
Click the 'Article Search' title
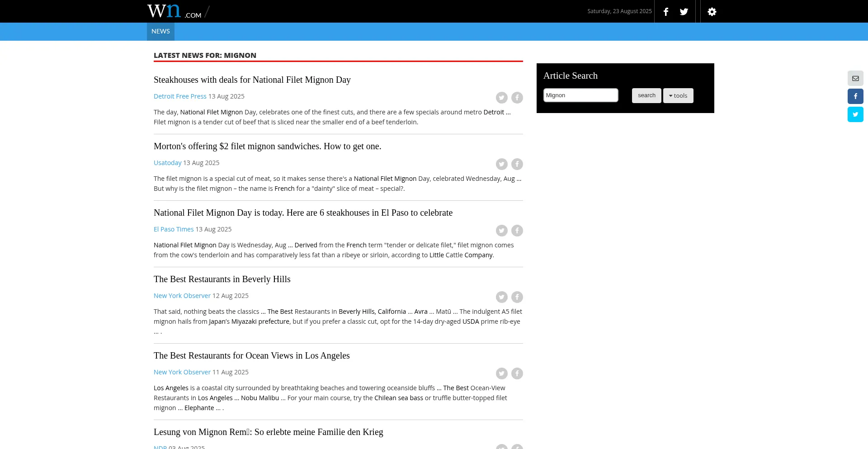(x=571, y=76)
